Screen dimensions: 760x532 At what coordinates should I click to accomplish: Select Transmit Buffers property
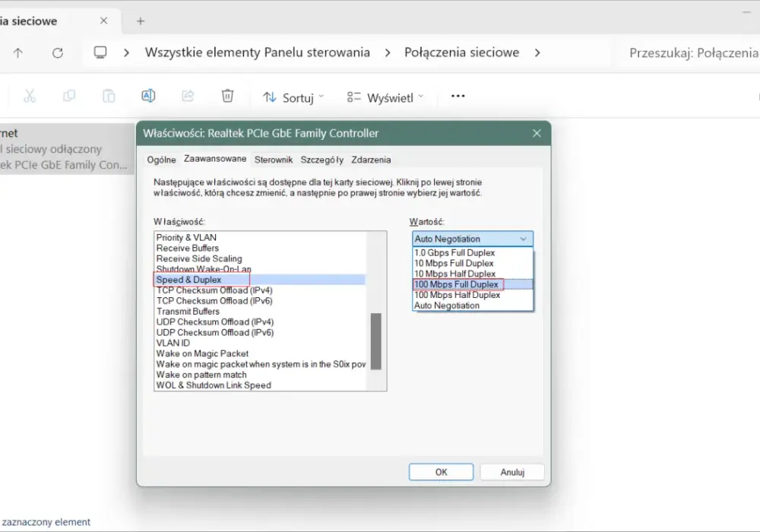pos(260,312)
